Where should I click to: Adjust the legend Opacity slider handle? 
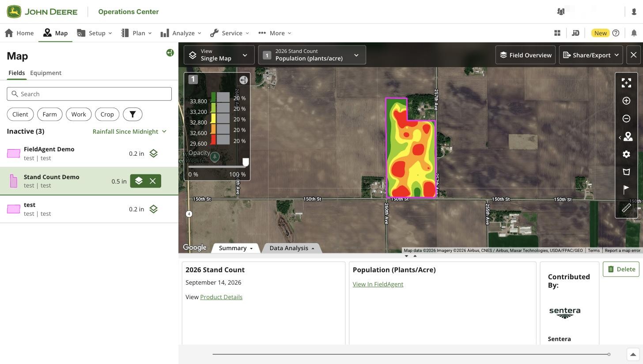[x=246, y=163]
